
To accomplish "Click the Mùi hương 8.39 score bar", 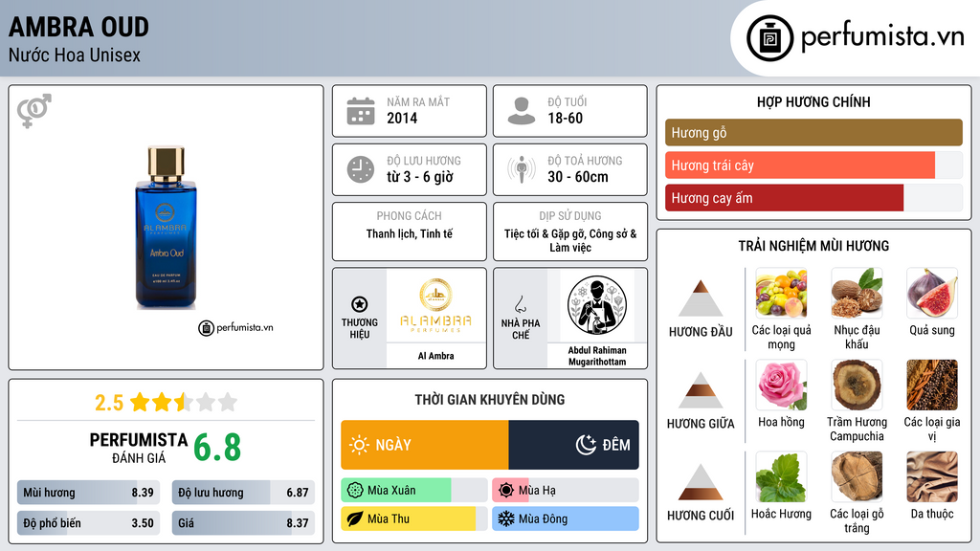I will (x=88, y=493).
